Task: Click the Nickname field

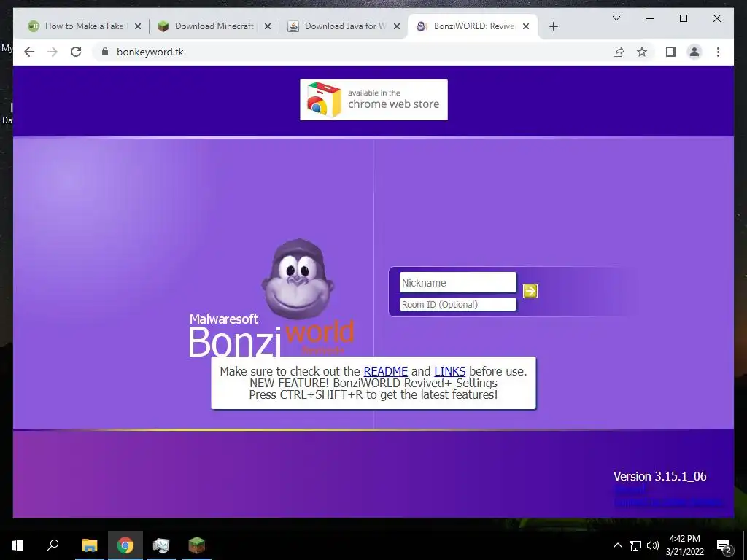Action: (458, 282)
